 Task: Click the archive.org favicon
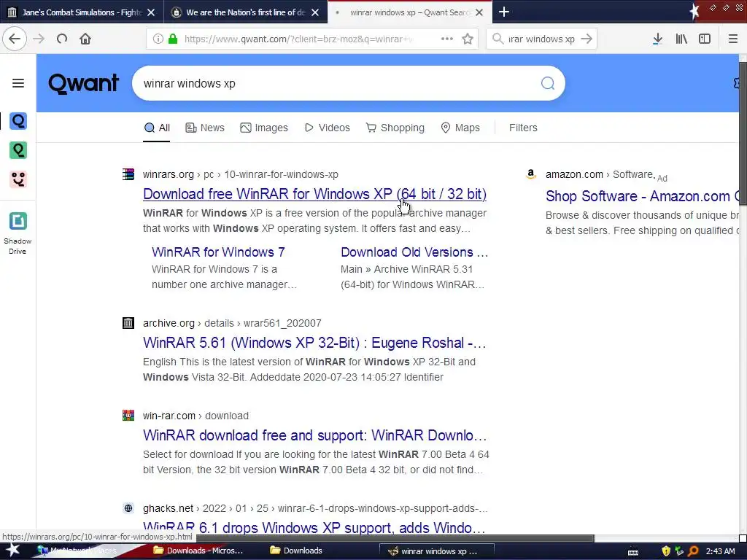click(128, 323)
